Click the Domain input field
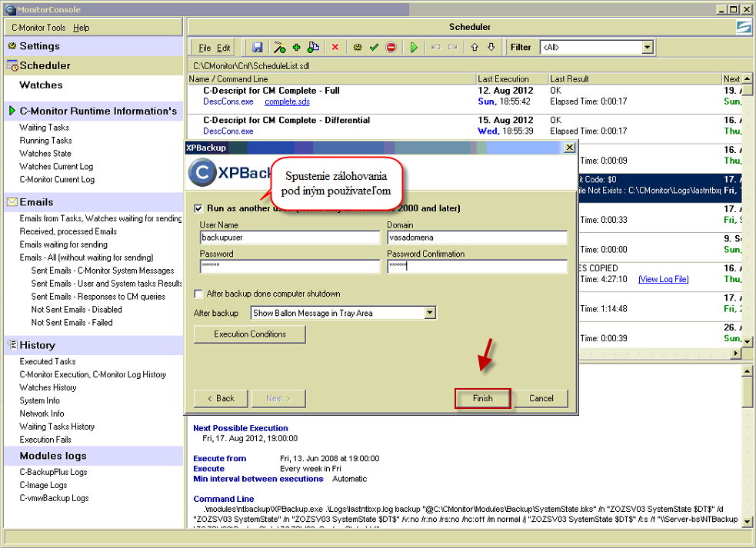Image resolution: width=756 pixels, height=548 pixels. (x=478, y=237)
